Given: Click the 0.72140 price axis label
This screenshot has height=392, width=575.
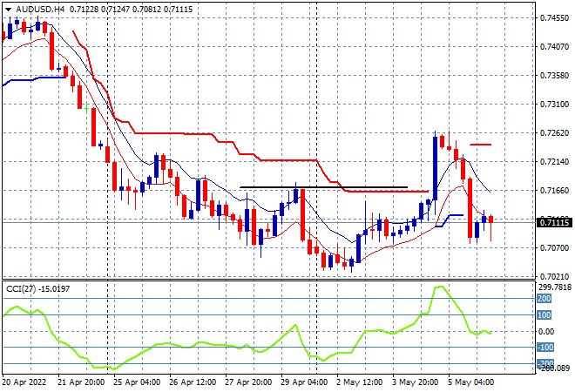Looking at the screenshot, I should pos(554,161).
